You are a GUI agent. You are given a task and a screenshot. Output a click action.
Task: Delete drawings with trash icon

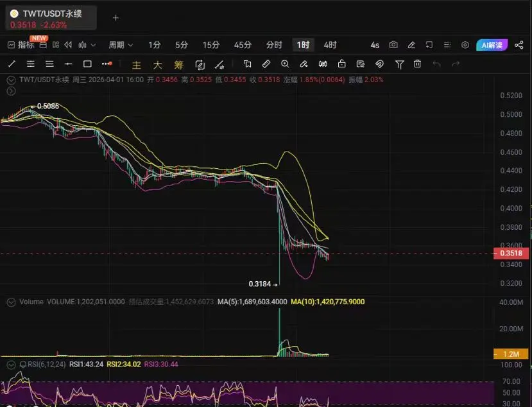(x=417, y=64)
